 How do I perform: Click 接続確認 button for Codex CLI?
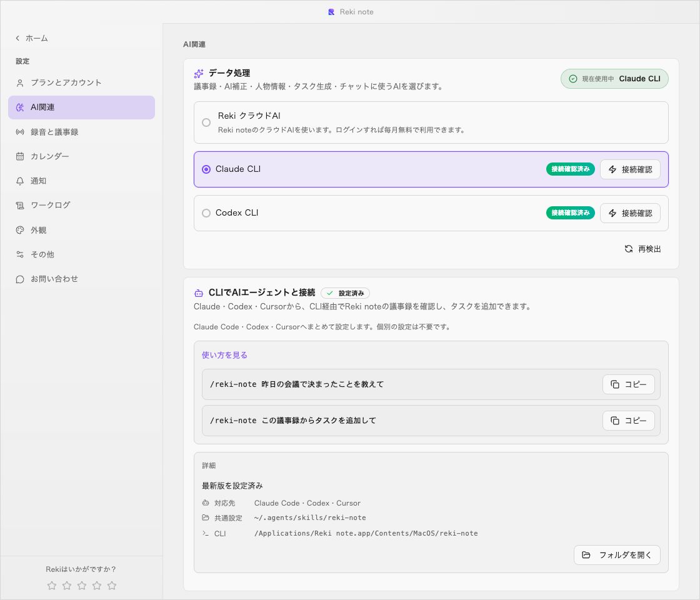630,213
